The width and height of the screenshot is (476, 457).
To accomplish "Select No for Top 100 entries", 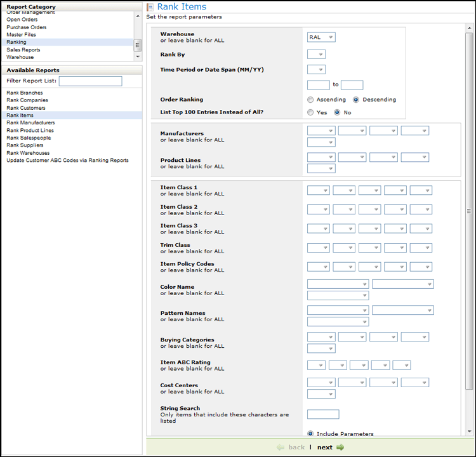I will 337,112.
